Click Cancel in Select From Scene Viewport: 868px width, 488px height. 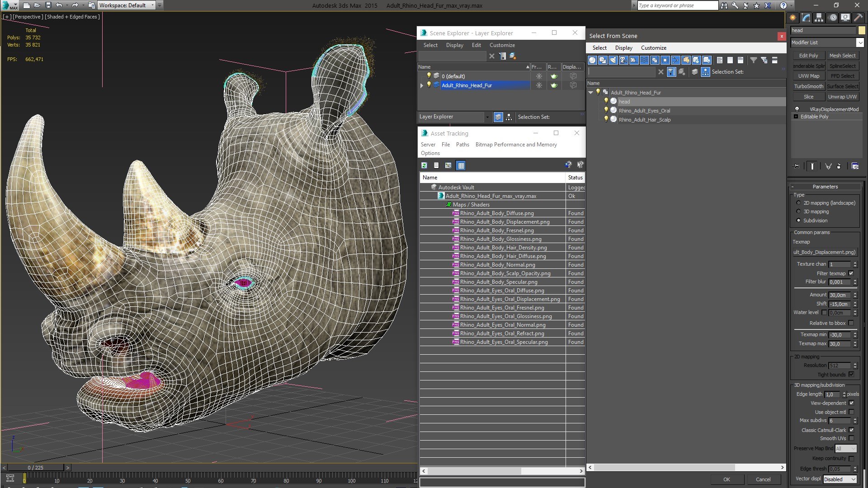pyautogui.click(x=763, y=479)
